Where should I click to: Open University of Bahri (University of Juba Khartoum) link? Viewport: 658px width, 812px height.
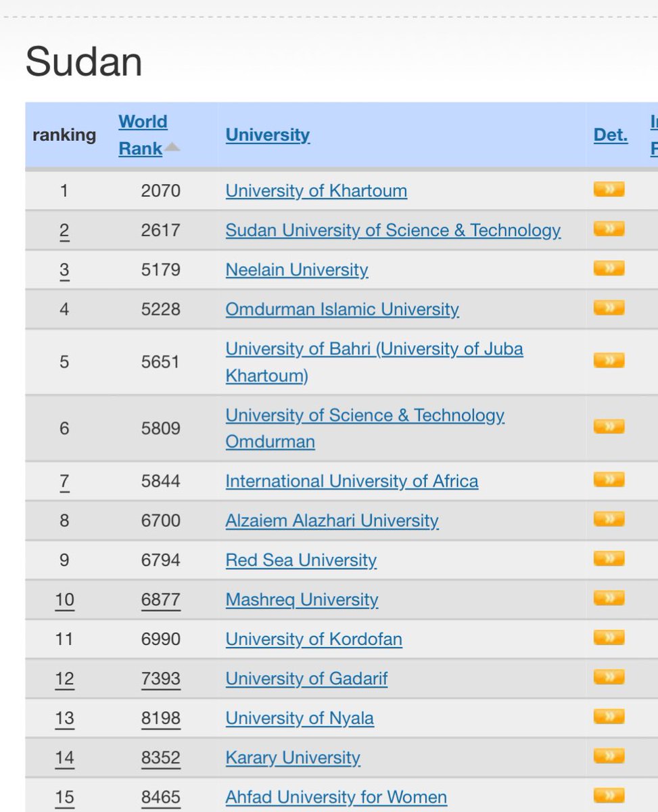pyautogui.click(x=375, y=362)
